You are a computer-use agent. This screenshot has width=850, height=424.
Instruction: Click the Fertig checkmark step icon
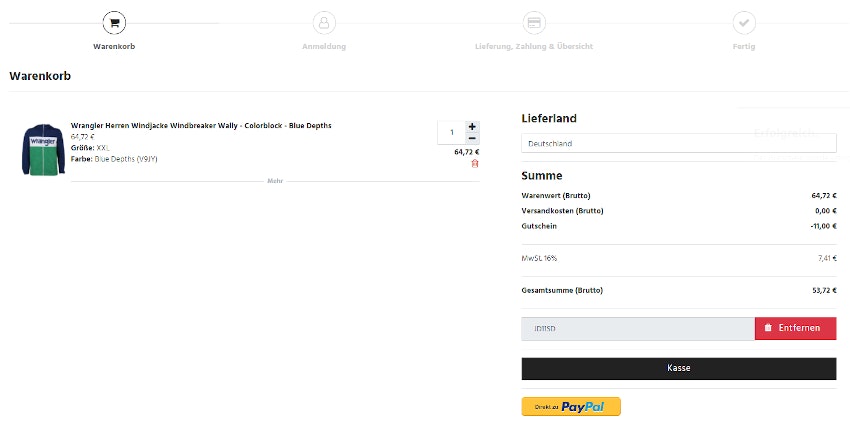pyautogui.click(x=743, y=23)
